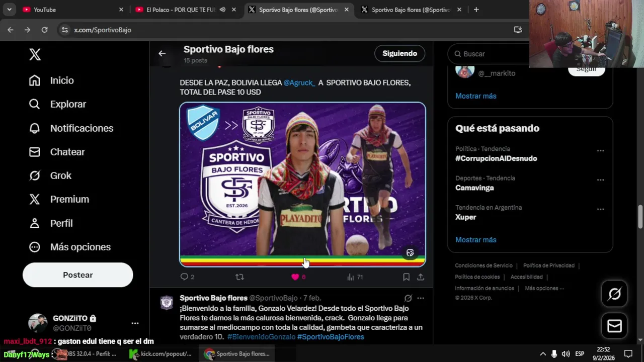Screen dimensions: 644x362
Task: Click the site information icon in the address bar
Action: click(64, 30)
